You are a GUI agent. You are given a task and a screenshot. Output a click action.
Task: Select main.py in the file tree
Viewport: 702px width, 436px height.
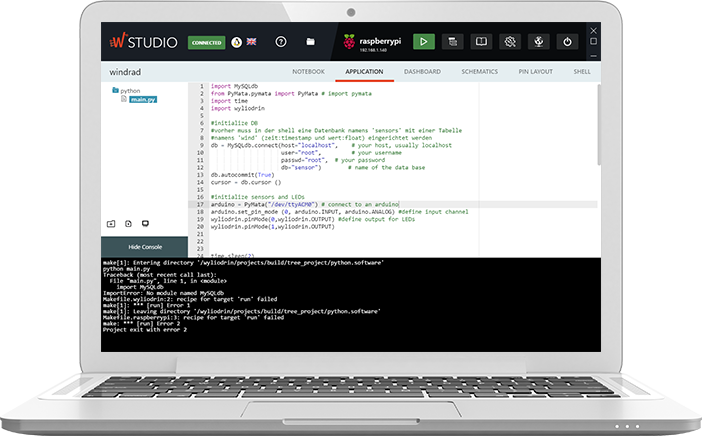(x=143, y=99)
